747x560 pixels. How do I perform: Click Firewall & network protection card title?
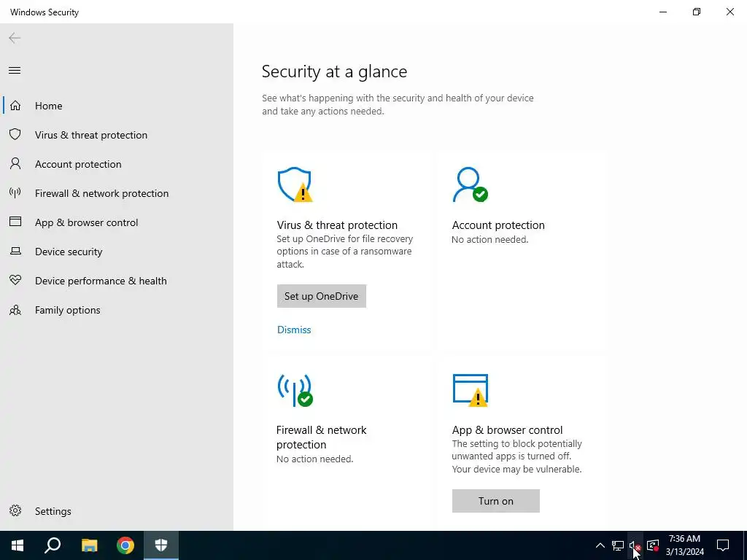322,437
